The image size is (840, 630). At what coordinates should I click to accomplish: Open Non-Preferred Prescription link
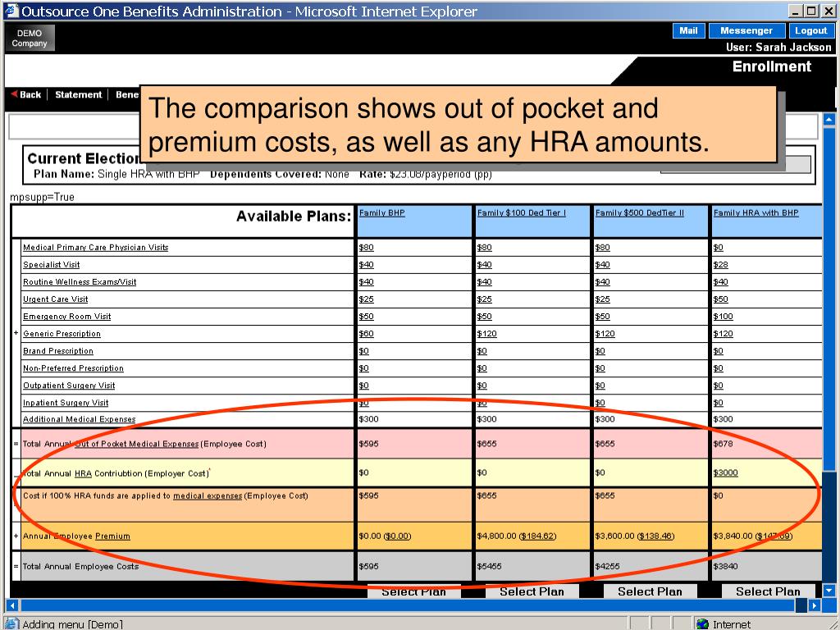73,368
